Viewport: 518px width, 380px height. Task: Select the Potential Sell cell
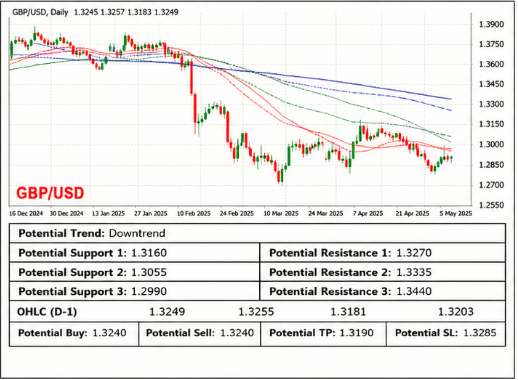[199, 333]
